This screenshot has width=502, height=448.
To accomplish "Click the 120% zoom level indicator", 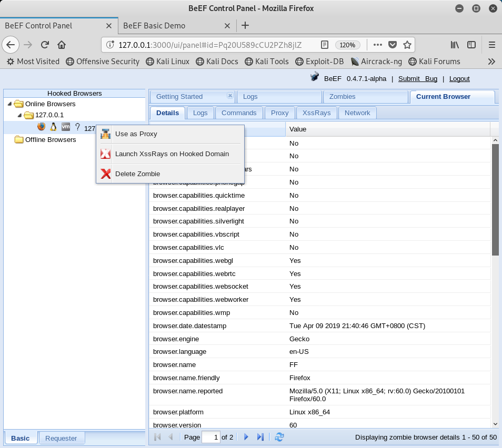I will pos(347,45).
